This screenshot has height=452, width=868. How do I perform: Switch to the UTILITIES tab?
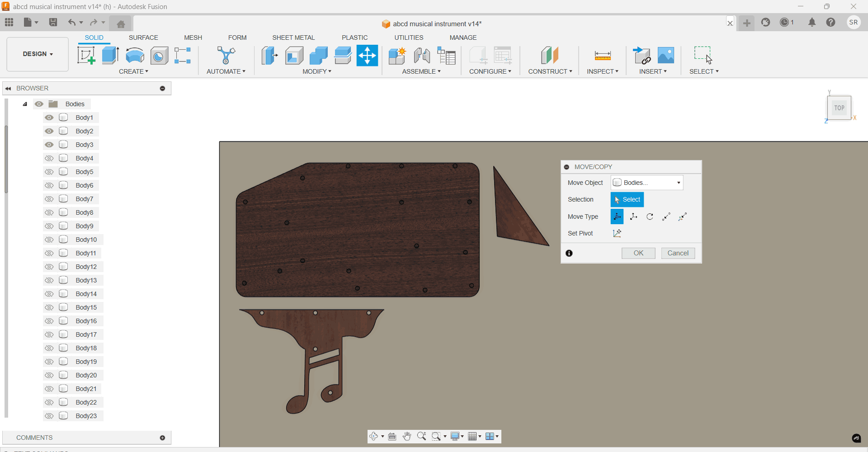pos(409,38)
